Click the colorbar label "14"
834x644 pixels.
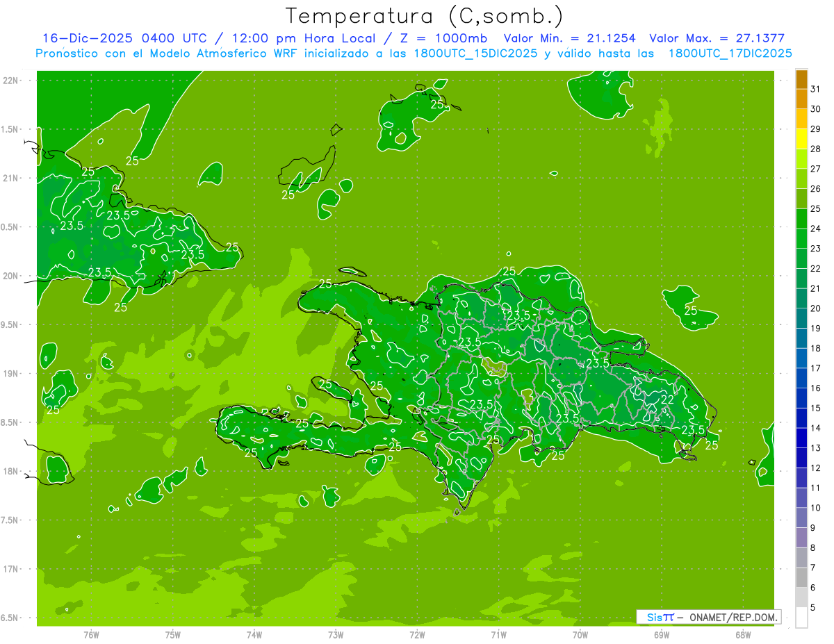pyautogui.click(x=815, y=427)
